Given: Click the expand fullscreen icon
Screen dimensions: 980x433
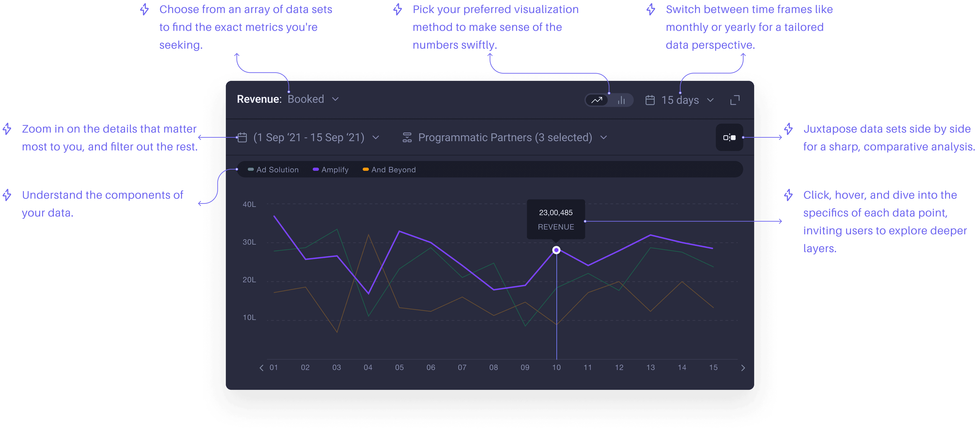Looking at the screenshot, I should (x=735, y=100).
